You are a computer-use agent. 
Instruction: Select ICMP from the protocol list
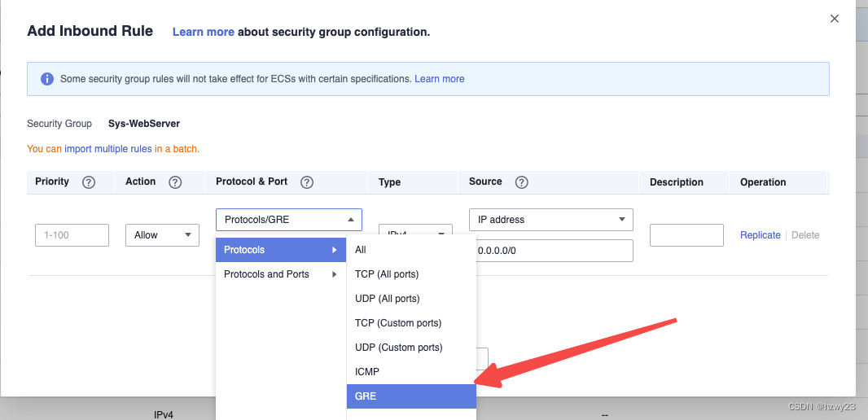click(x=411, y=372)
